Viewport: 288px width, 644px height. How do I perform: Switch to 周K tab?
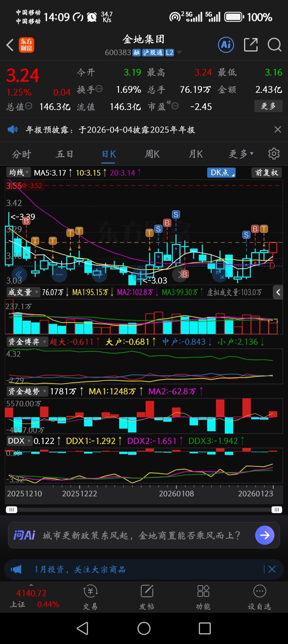(152, 154)
